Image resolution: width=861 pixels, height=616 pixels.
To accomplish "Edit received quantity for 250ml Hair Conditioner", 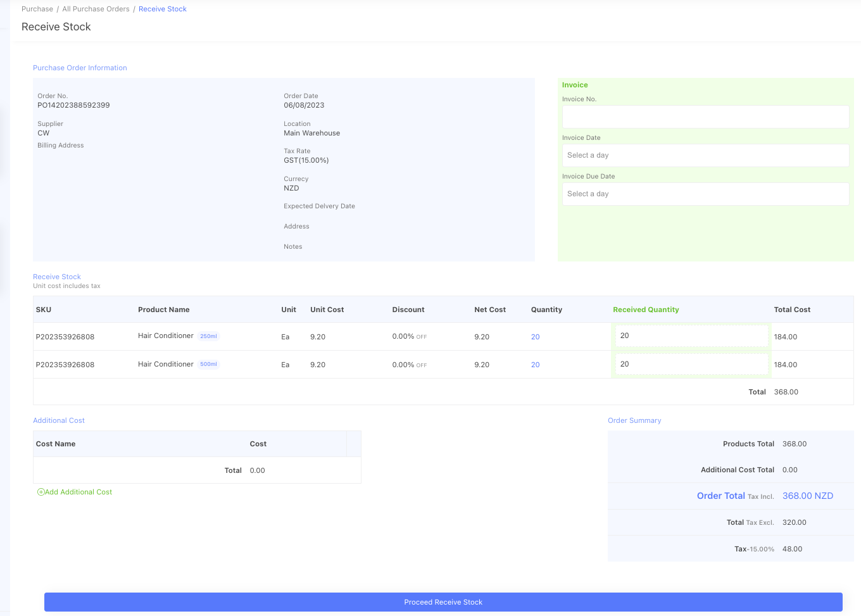I will coord(691,336).
